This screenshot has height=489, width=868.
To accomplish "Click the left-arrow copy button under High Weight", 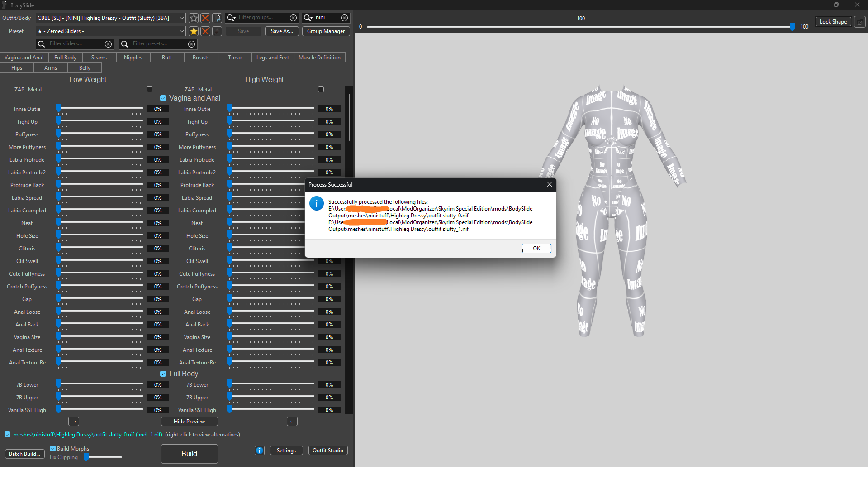I will 292,422.
